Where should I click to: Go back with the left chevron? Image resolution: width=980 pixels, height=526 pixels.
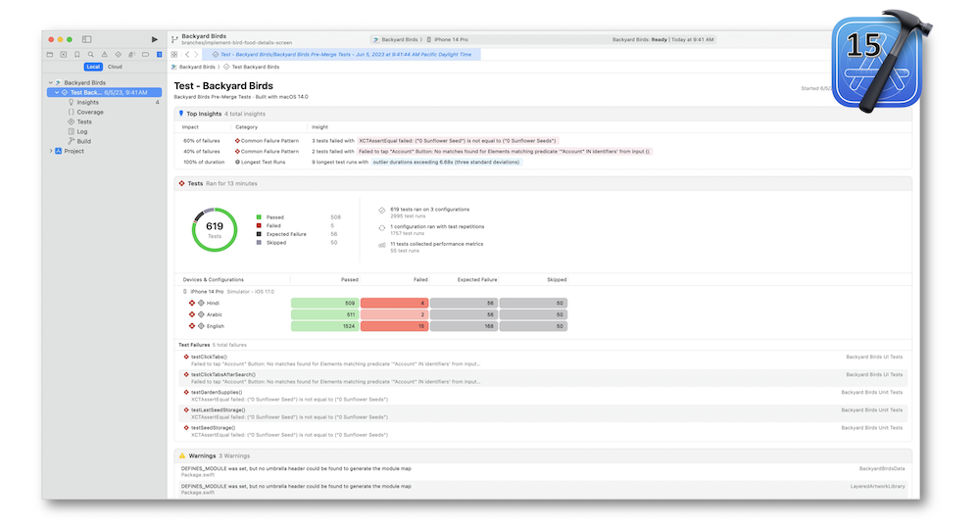(187, 55)
